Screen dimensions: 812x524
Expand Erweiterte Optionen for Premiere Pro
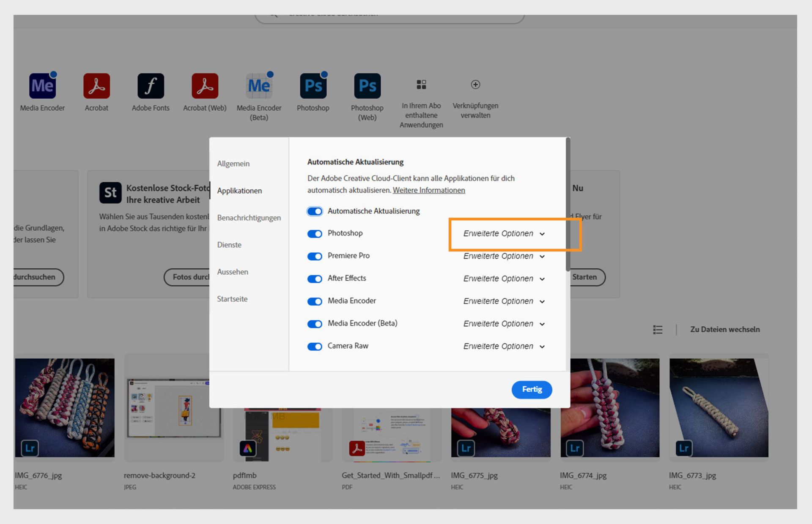click(x=504, y=256)
